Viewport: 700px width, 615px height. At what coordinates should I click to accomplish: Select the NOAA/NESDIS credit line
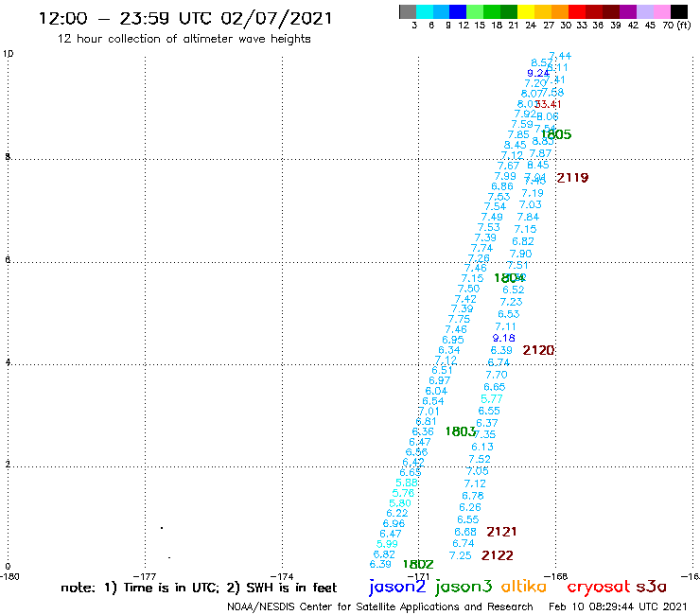pyautogui.click(x=380, y=607)
